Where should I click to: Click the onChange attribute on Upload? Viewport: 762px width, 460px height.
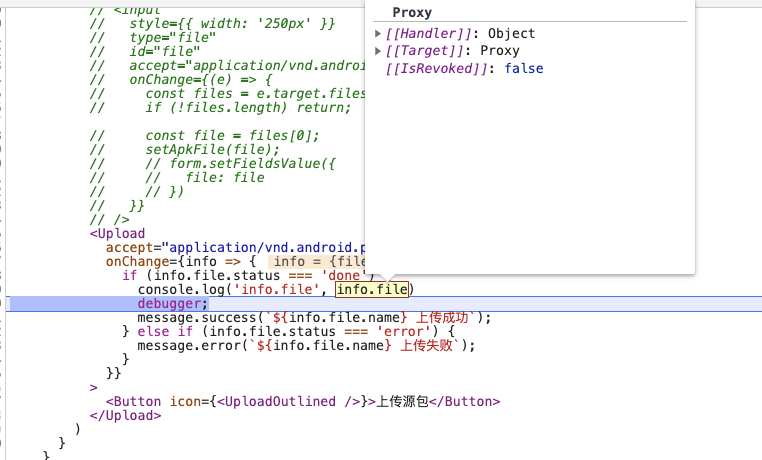pos(138,261)
